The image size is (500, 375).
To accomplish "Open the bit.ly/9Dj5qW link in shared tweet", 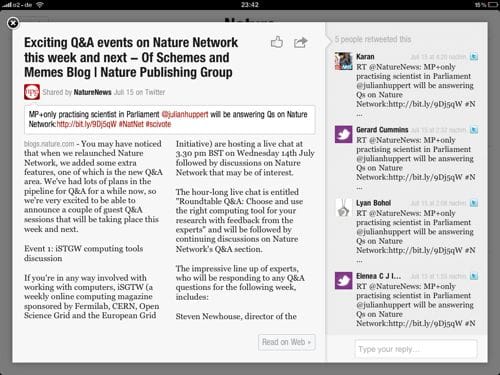I will click(x=87, y=124).
